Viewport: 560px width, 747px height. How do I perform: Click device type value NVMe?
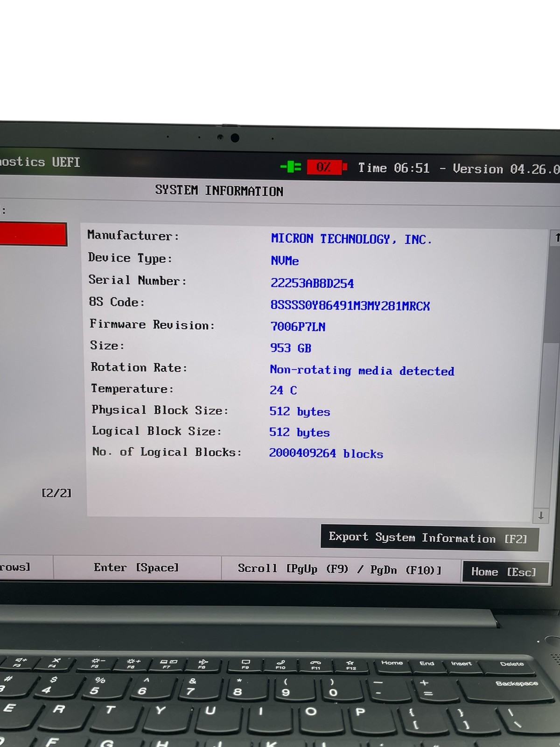click(285, 261)
